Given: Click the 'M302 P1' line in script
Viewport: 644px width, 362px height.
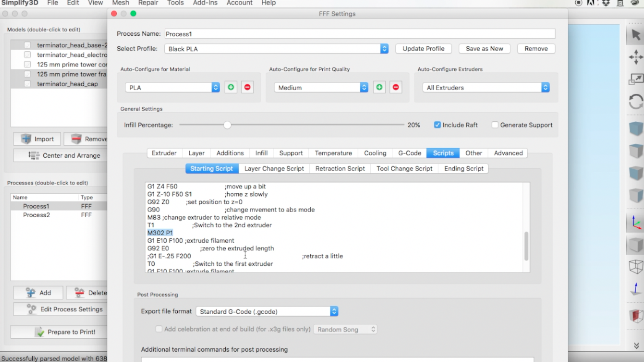Looking at the screenshot, I should pos(160,233).
